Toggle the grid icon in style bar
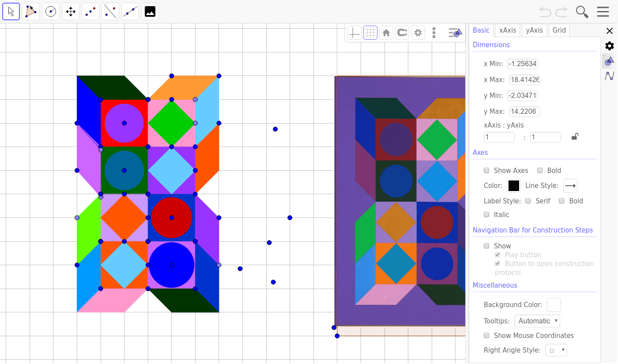 pos(370,33)
